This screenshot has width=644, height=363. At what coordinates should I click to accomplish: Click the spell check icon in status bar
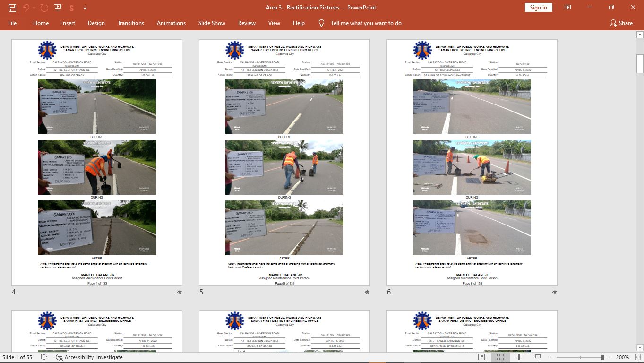pyautogui.click(x=44, y=357)
